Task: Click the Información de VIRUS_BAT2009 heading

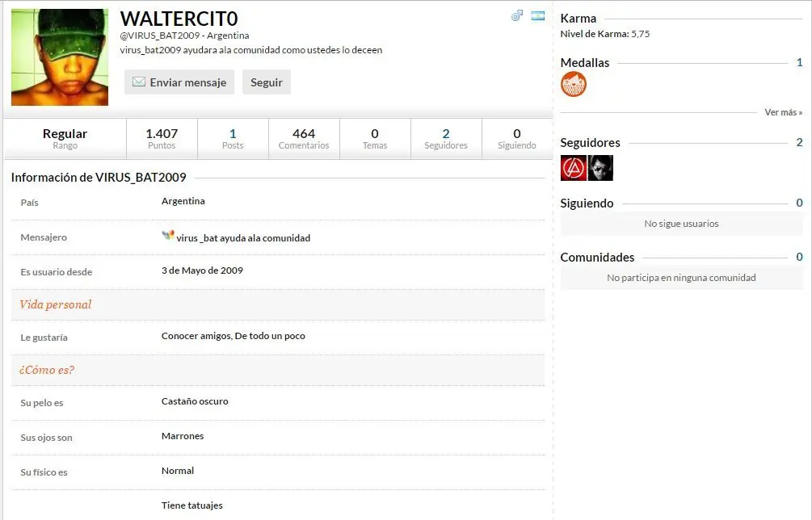Action: pyautogui.click(x=99, y=178)
